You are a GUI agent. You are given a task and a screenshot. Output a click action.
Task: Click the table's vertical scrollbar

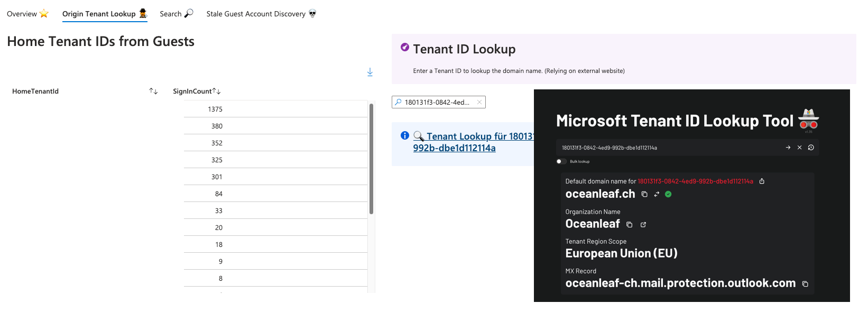[371, 159]
